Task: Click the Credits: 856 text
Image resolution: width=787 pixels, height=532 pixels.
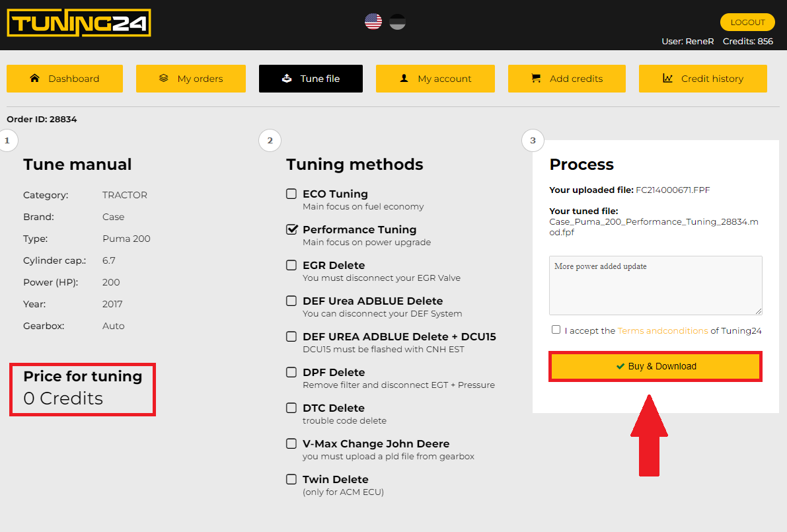Action: point(748,41)
